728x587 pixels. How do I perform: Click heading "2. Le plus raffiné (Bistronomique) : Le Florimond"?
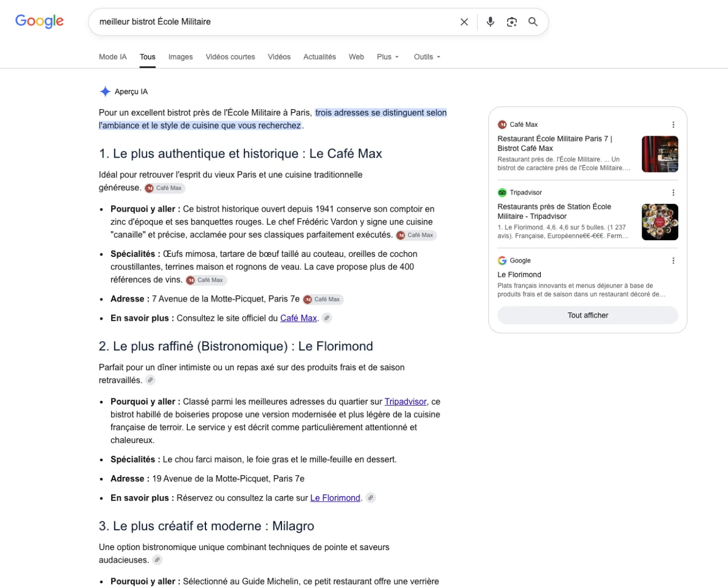[236, 347]
